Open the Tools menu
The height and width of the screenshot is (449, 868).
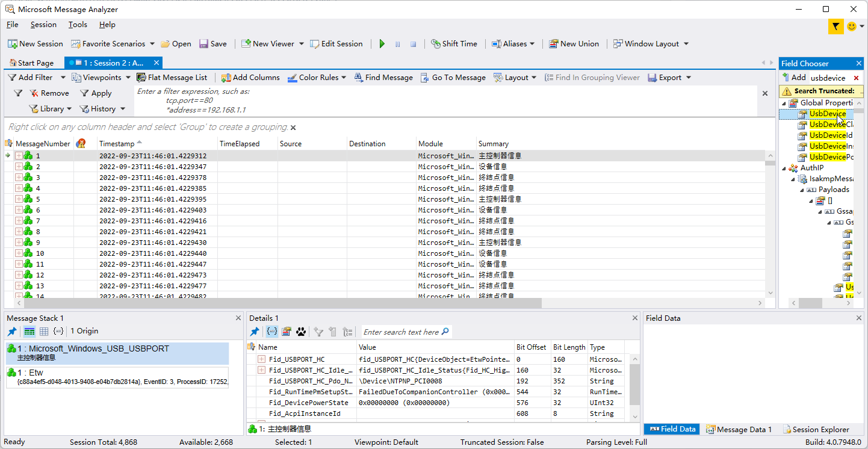(78, 25)
